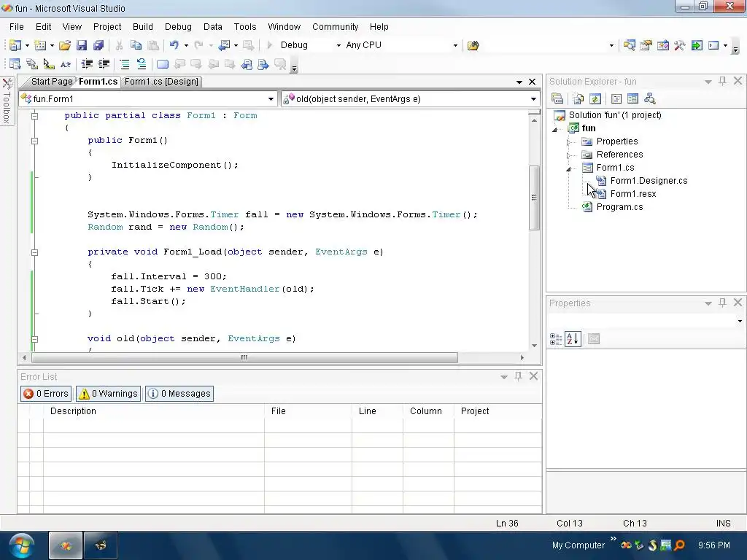Click the New Project toolbar icon
747x560 pixels.
tap(15, 45)
